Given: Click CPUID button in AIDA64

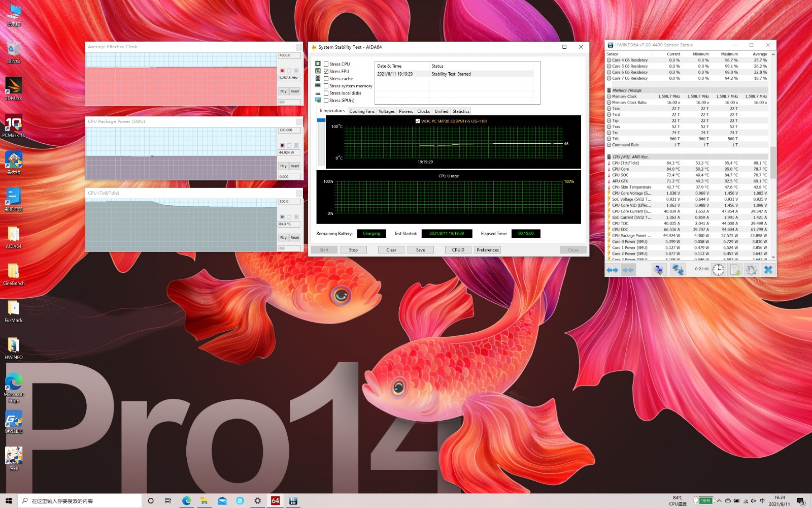Looking at the screenshot, I should coord(458,250).
